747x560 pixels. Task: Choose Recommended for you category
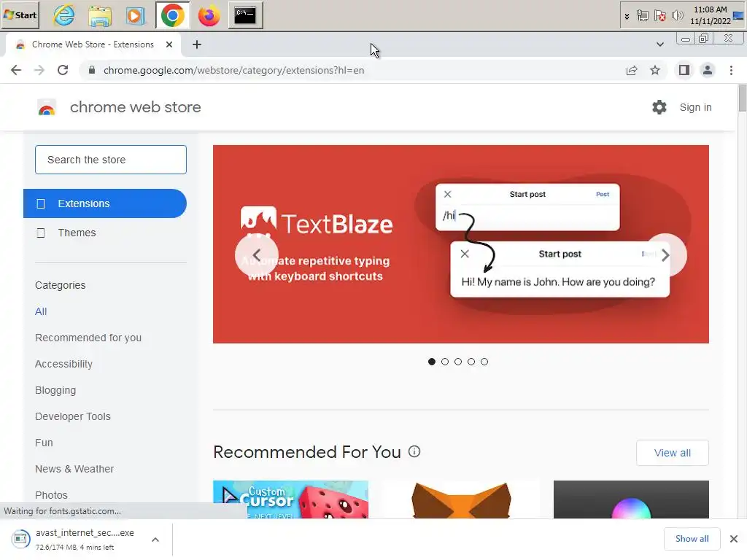pyautogui.click(x=88, y=338)
